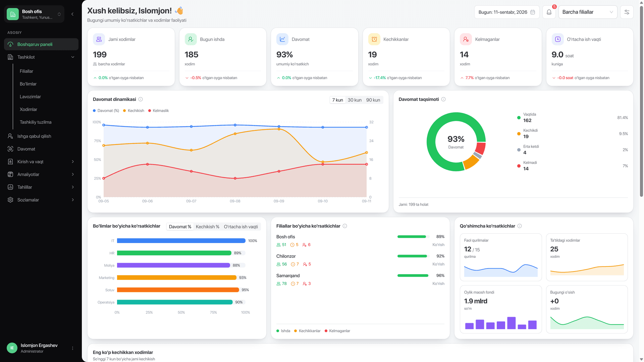Click the Bugun ishda card icon
The height and width of the screenshot is (362, 644).
tap(191, 39)
